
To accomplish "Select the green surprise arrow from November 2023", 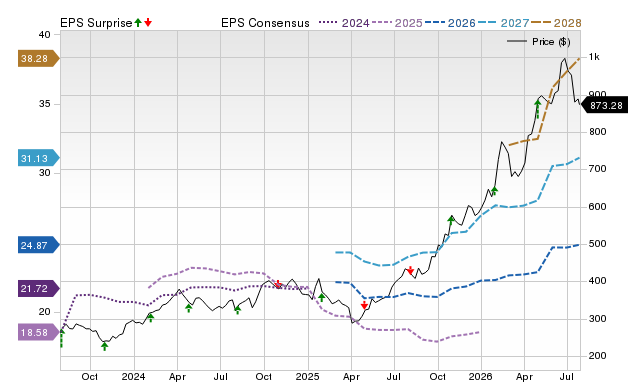I will (x=104, y=346).
